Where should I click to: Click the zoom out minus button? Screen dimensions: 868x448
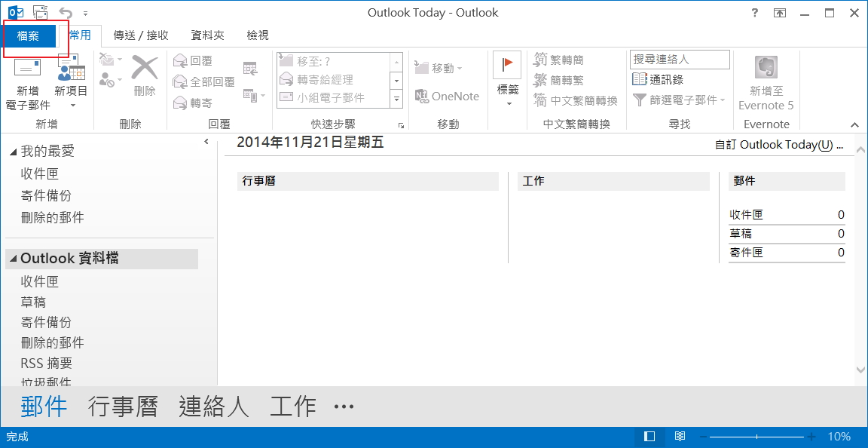point(702,437)
